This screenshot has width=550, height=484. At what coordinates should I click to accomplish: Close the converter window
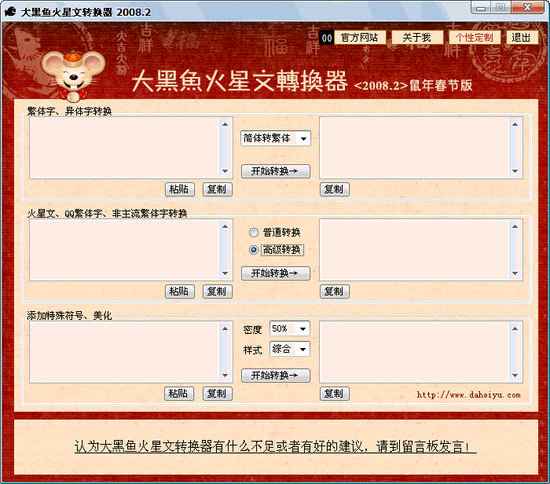[x=528, y=7]
